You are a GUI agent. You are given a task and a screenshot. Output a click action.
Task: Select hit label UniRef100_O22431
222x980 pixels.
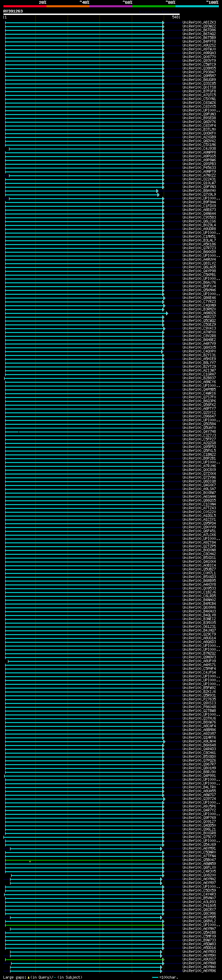(x=199, y=179)
